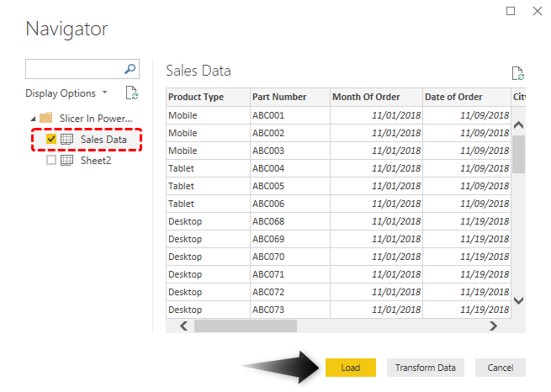Screen dimensions: 551x392
Task: Click the search magnifier icon
Action: point(130,69)
